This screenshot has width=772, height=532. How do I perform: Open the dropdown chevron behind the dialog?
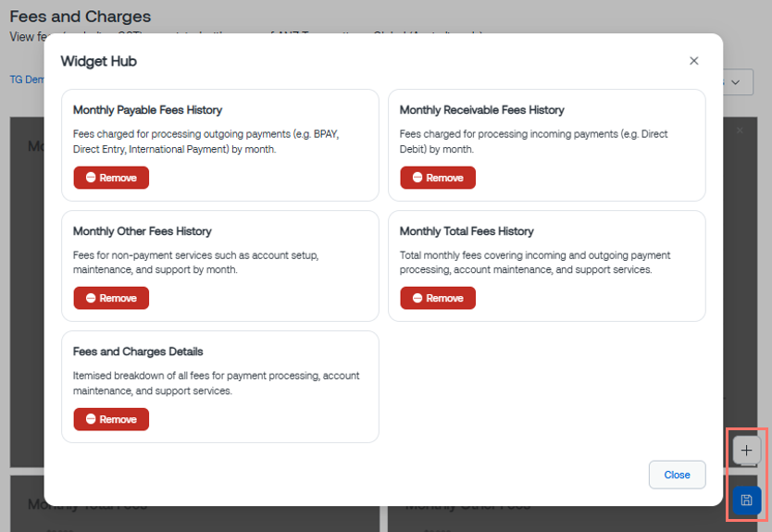click(x=736, y=82)
